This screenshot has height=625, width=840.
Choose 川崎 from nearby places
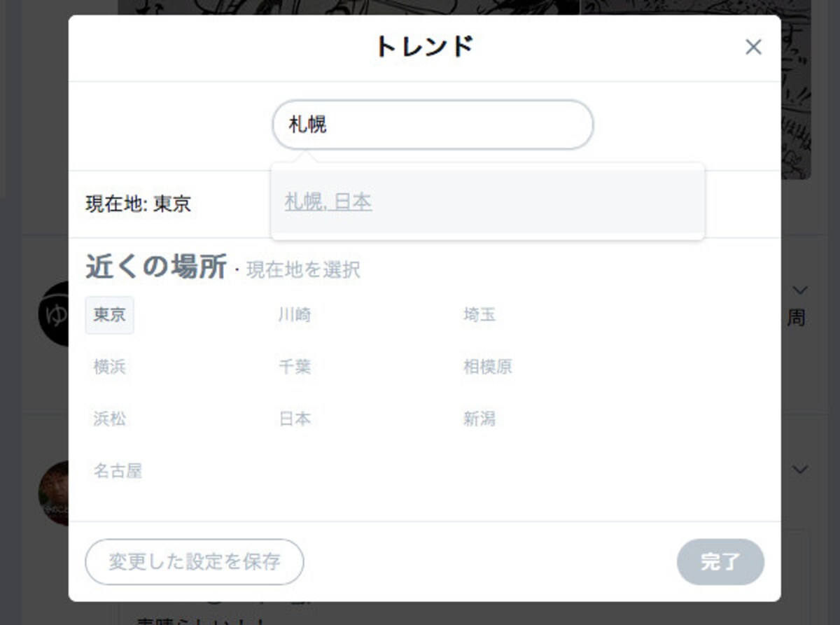295,315
